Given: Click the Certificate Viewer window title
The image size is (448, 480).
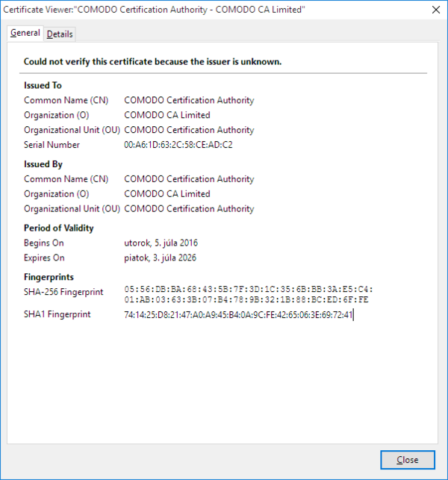Looking at the screenshot, I should pyautogui.click(x=154, y=10).
